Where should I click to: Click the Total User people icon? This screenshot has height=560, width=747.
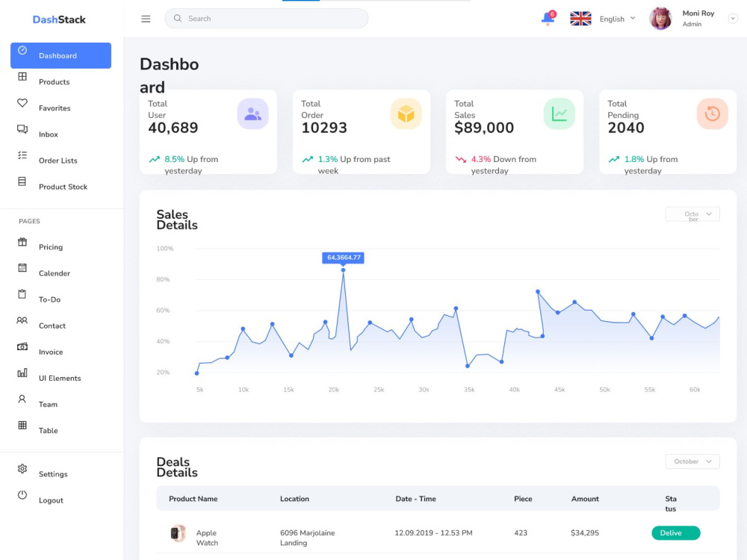click(x=253, y=113)
